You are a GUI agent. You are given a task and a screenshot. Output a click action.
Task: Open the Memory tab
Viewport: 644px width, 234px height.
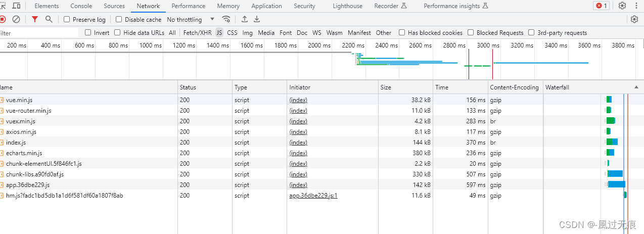228,6
